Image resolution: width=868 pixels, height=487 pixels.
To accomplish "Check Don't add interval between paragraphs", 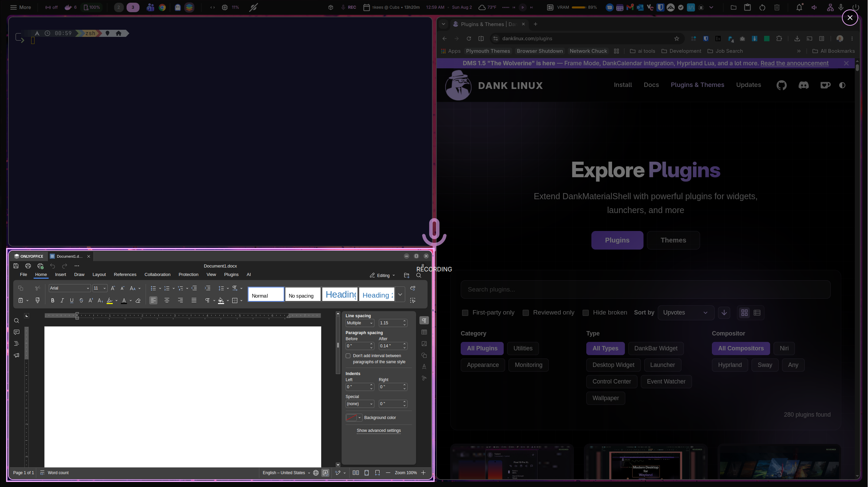I will click(348, 356).
